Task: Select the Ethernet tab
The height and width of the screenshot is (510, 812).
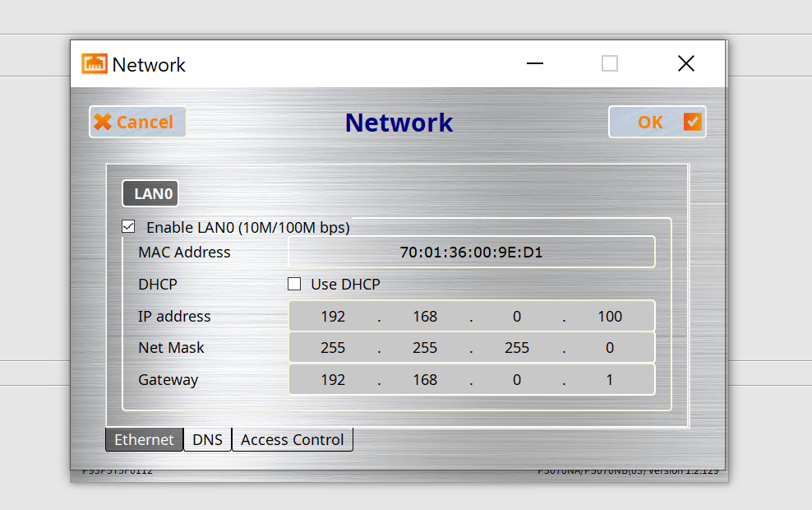Action: 144,440
